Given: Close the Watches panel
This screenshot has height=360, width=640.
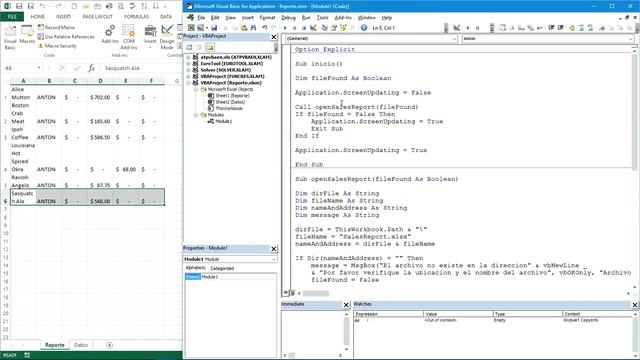Looking at the screenshot, I should [635, 304].
